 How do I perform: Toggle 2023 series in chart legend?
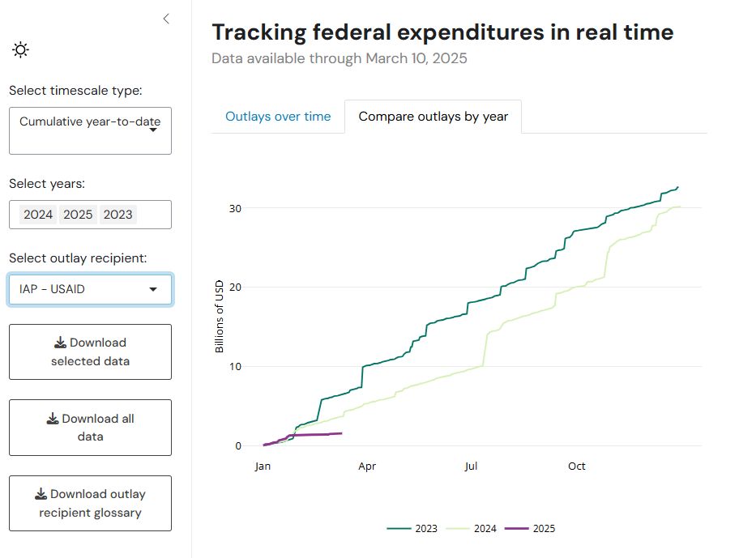412,529
